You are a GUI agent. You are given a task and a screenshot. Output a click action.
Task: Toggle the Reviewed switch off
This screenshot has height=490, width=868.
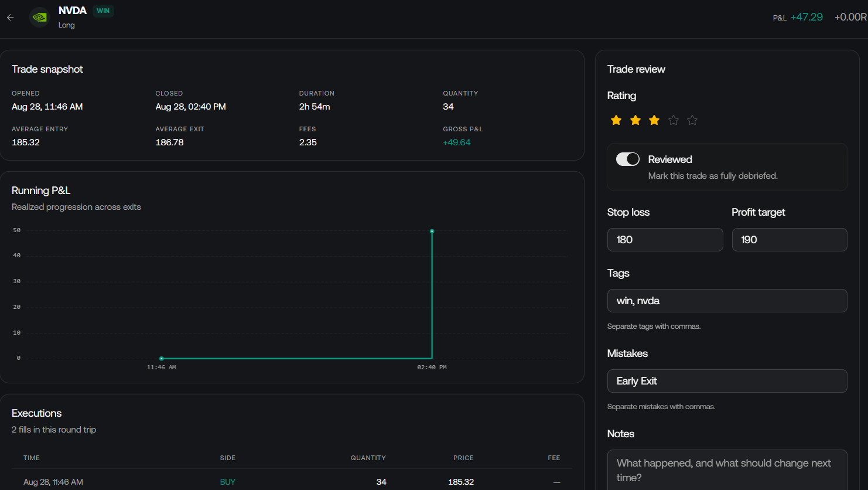tap(628, 159)
